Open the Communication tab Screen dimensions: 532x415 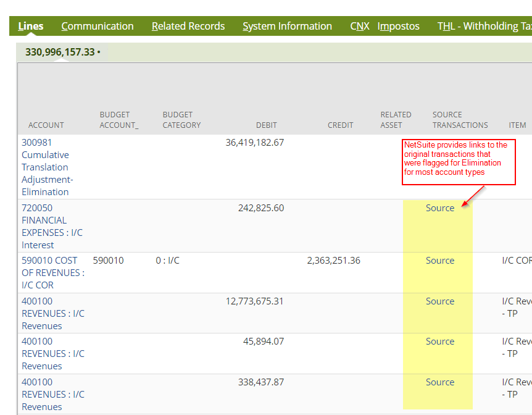[98, 26]
